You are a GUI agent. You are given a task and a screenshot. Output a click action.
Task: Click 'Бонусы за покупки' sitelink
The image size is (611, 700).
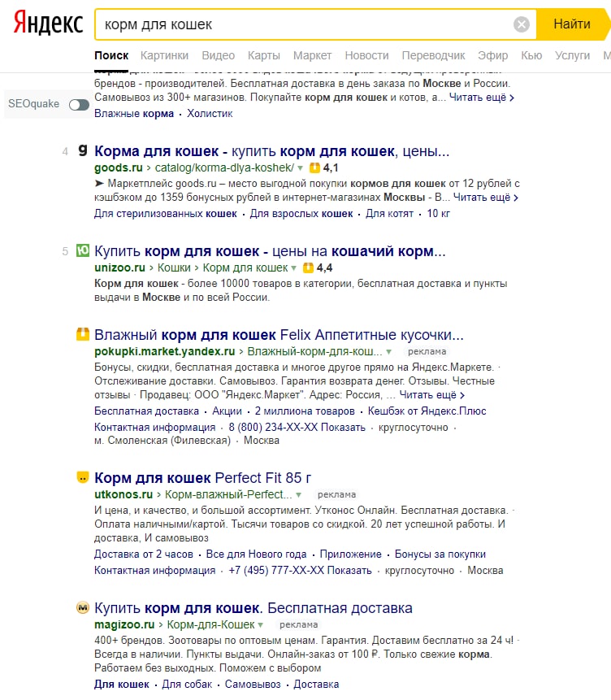pos(440,554)
